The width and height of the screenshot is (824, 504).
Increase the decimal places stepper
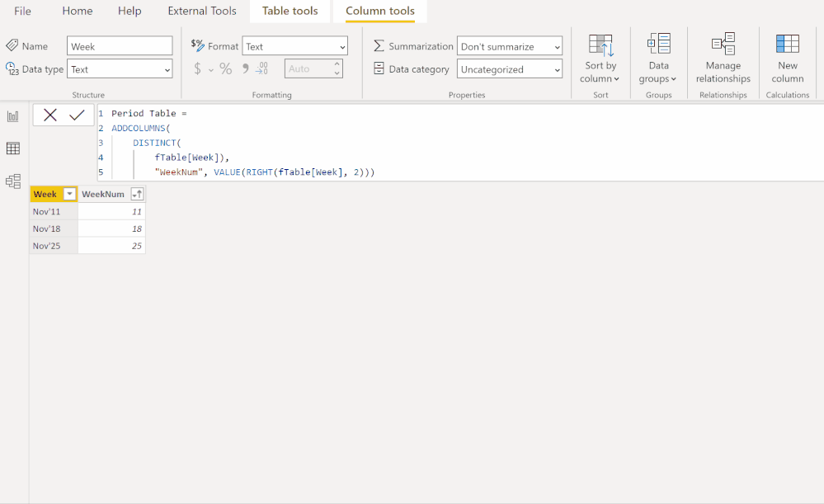(337, 64)
